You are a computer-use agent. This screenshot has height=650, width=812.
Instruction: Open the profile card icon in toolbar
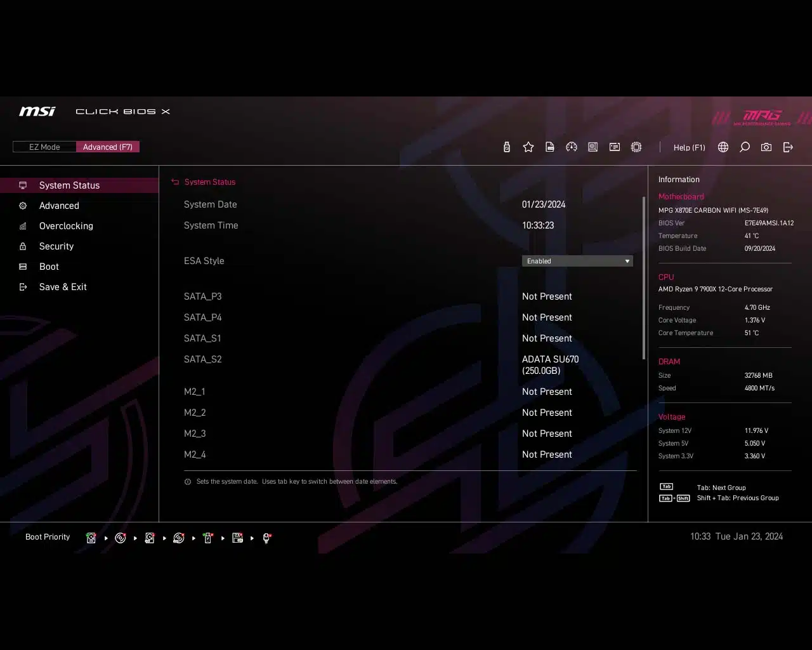[x=615, y=147]
